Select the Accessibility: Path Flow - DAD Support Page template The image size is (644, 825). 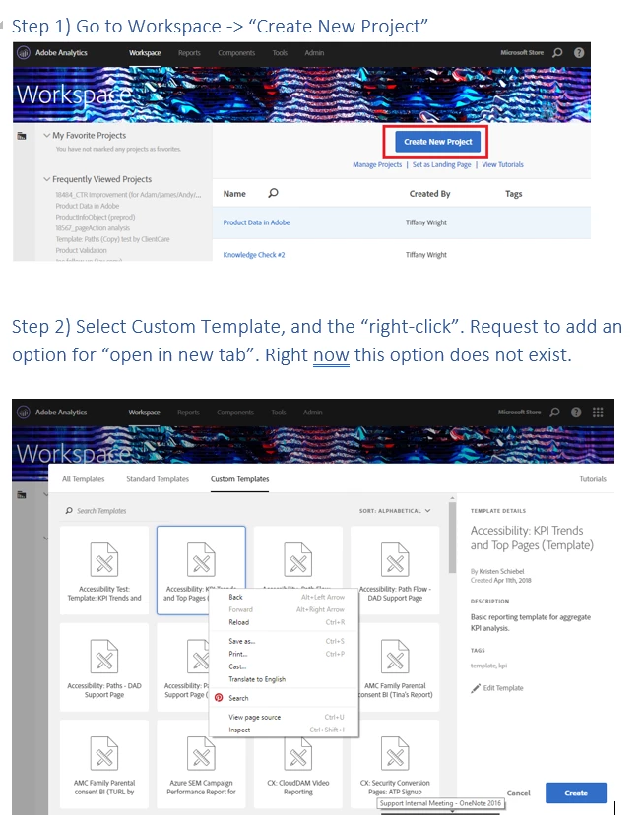(x=395, y=570)
